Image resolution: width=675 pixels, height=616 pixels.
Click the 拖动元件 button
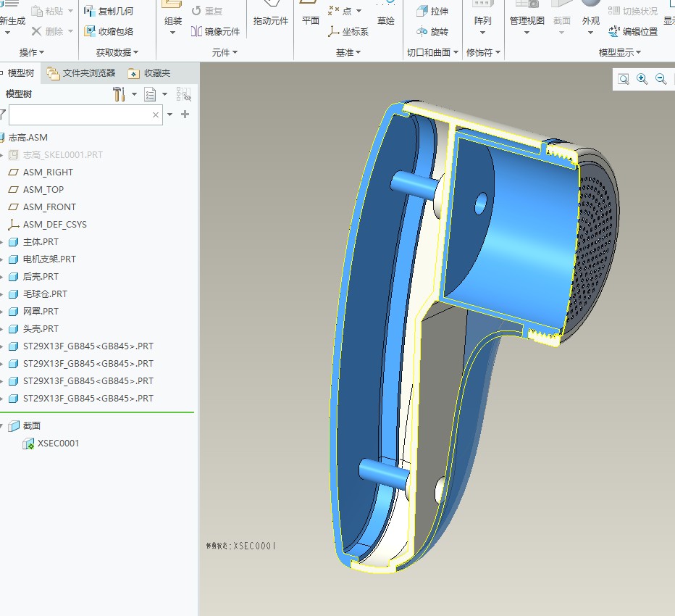click(271, 21)
